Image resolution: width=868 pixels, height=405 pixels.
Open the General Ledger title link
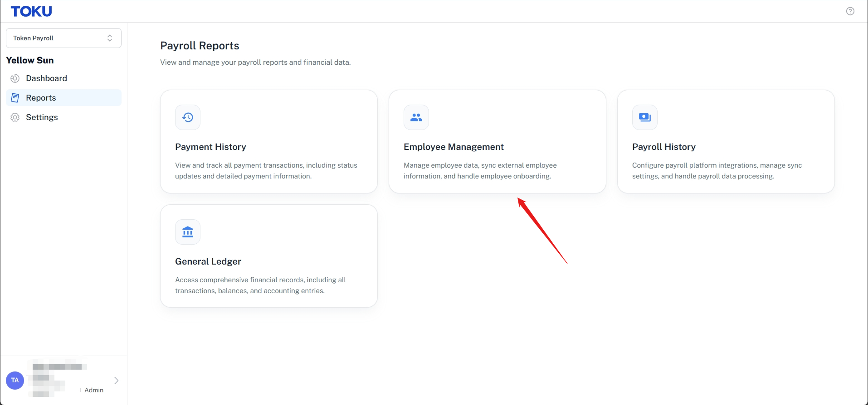point(208,261)
